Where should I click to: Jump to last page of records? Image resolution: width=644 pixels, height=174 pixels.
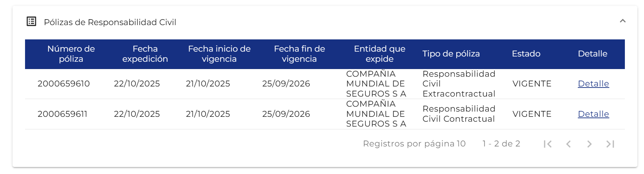tap(610, 144)
